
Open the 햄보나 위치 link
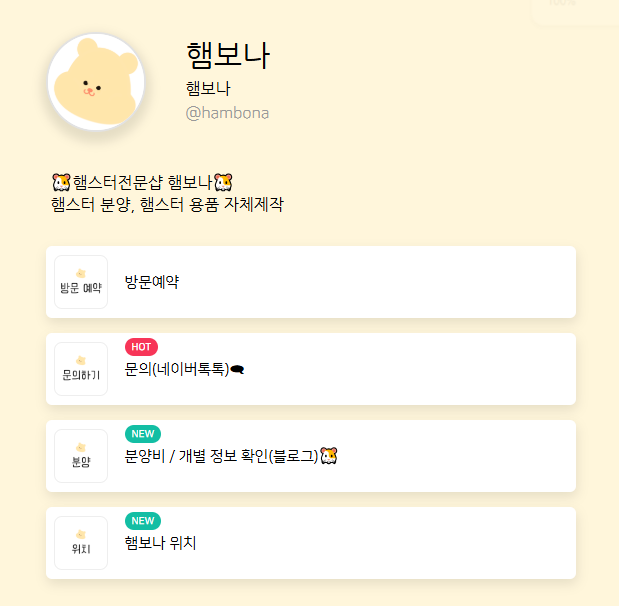pyautogui.click(x=161, y=543)
